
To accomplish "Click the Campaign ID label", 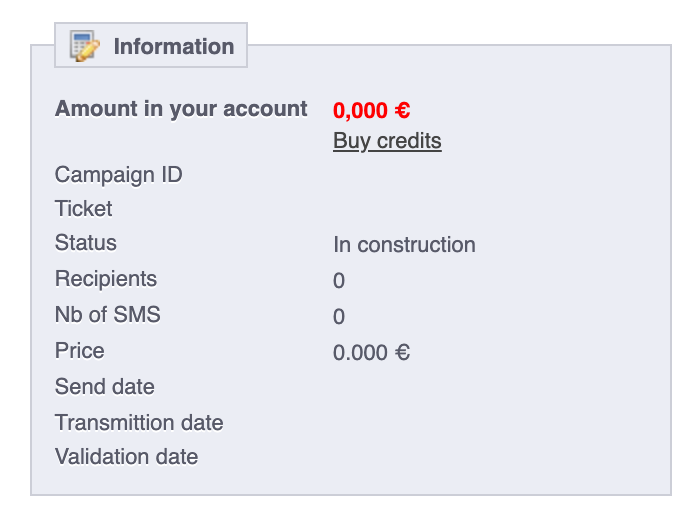I will pos(118,175).
